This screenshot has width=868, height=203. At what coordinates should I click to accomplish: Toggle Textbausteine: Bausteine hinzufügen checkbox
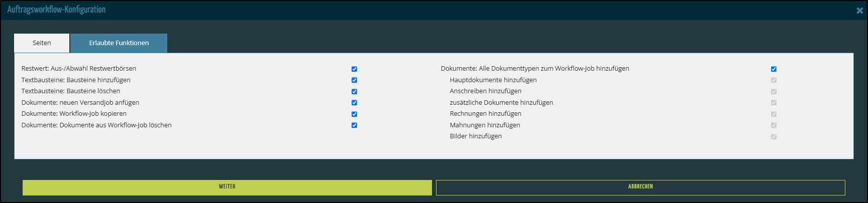(354, 80)
